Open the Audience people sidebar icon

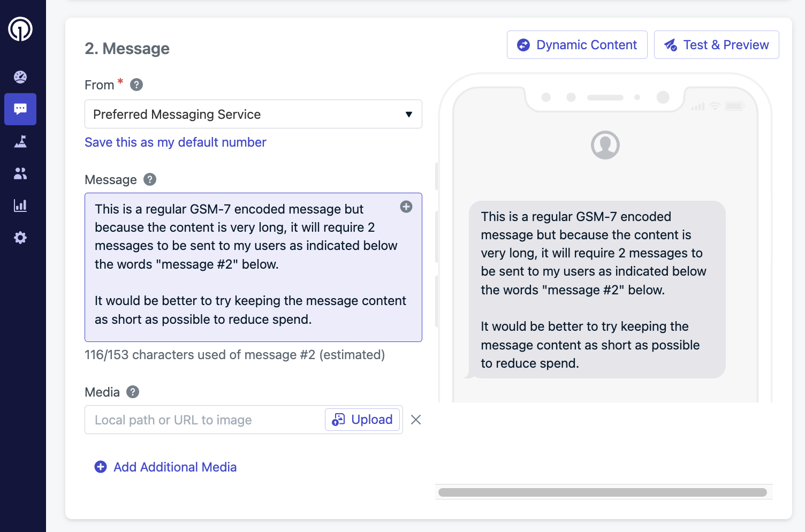click(20, 173)
